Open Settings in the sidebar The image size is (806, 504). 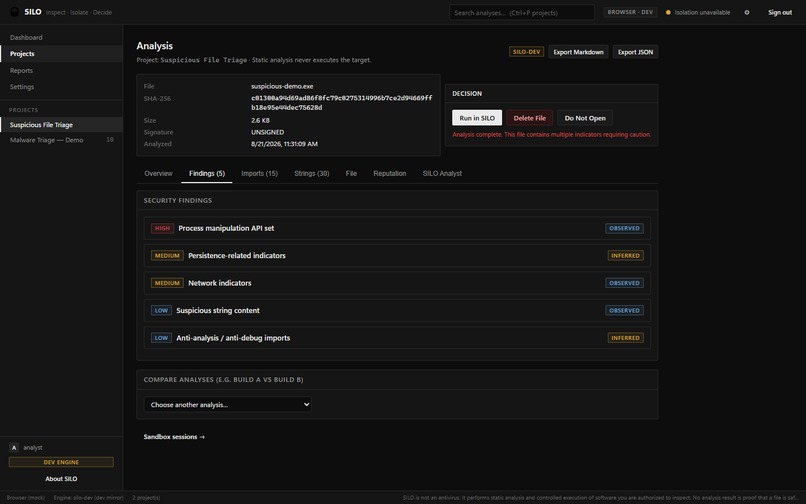(x=61, y=87)
